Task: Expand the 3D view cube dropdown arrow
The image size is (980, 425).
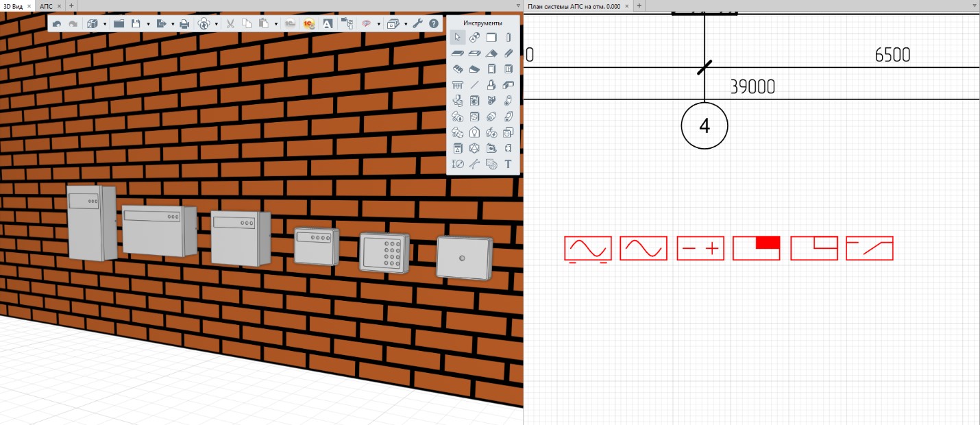Action: pos(105,24)
